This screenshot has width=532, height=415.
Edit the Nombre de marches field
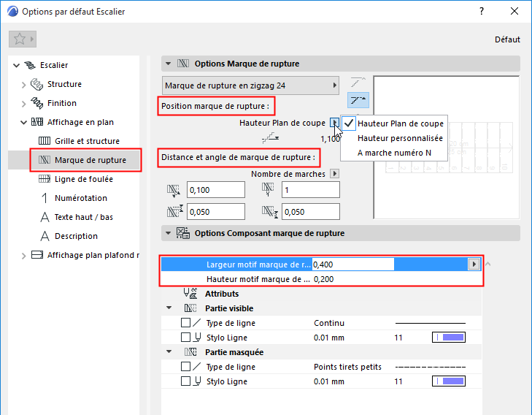tap(310, 189)
